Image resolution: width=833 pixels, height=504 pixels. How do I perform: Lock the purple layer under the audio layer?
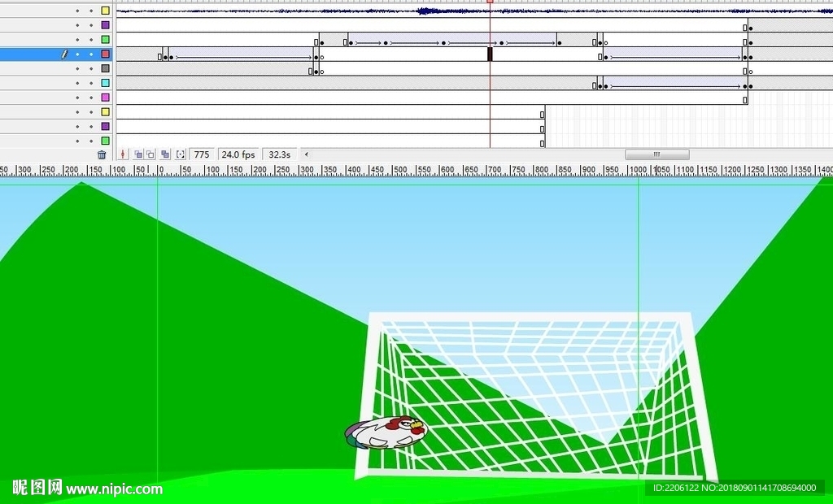coord(91,25)
